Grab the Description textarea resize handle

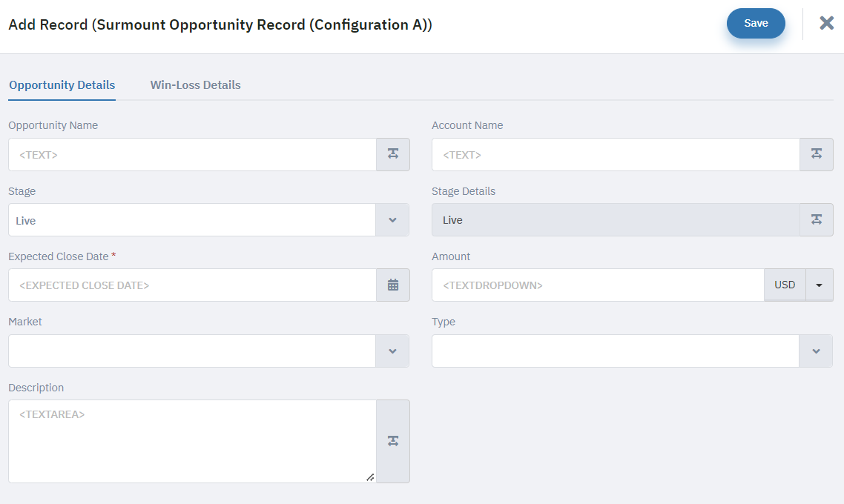click(x=370, y=477)
